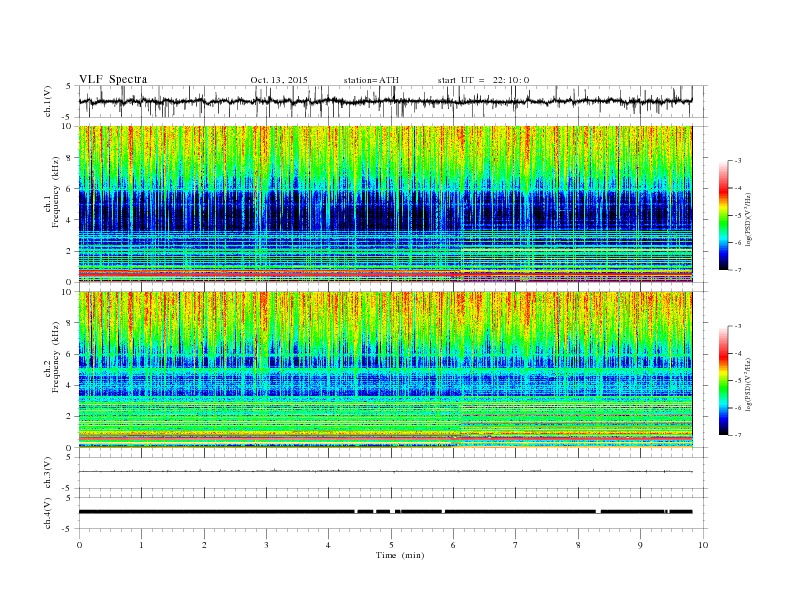
Task: Click the ch.4(V) axis label
Action: click(48, 513)
